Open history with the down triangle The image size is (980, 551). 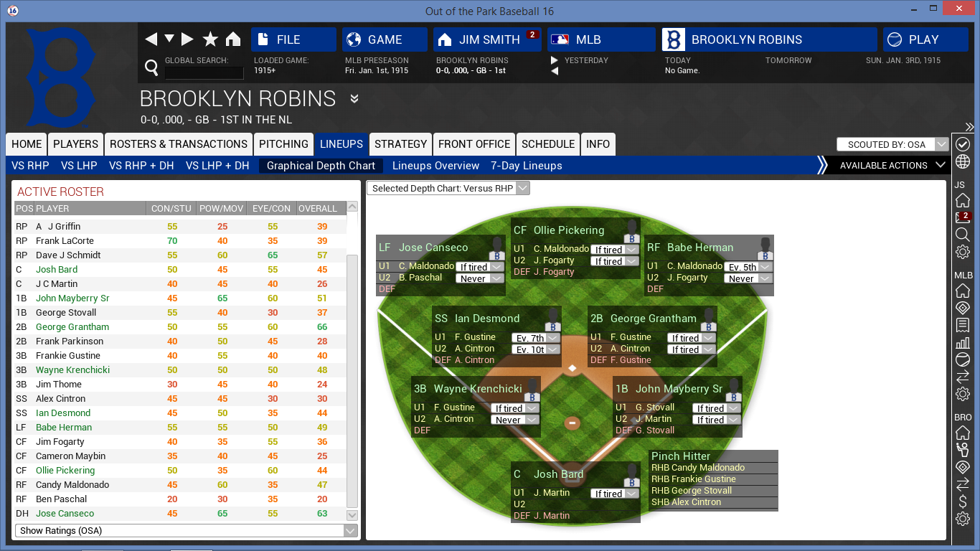169,39
